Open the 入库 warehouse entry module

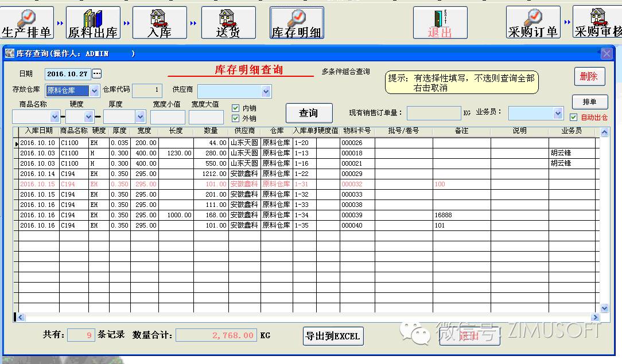click(159, 23)
